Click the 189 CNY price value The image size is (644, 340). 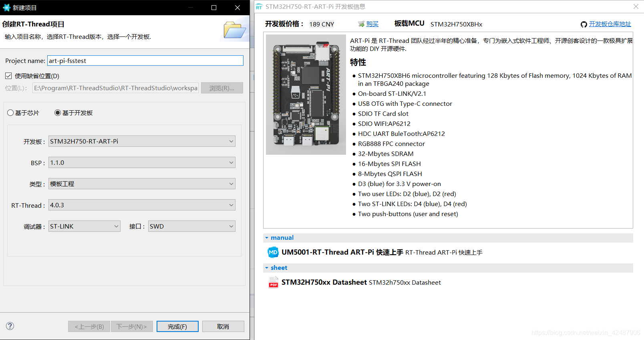point(322,24)
